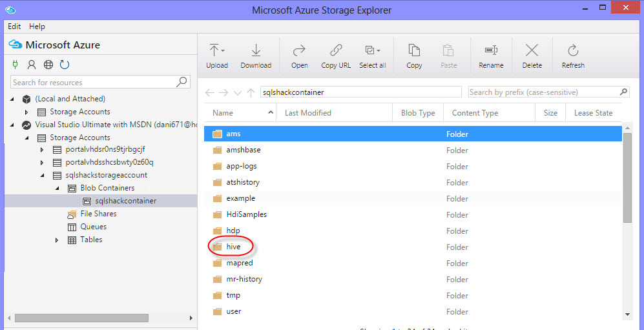Navigate up with the up arrow icon
This screenshot has width=644, height=330.
click(251, 93)
